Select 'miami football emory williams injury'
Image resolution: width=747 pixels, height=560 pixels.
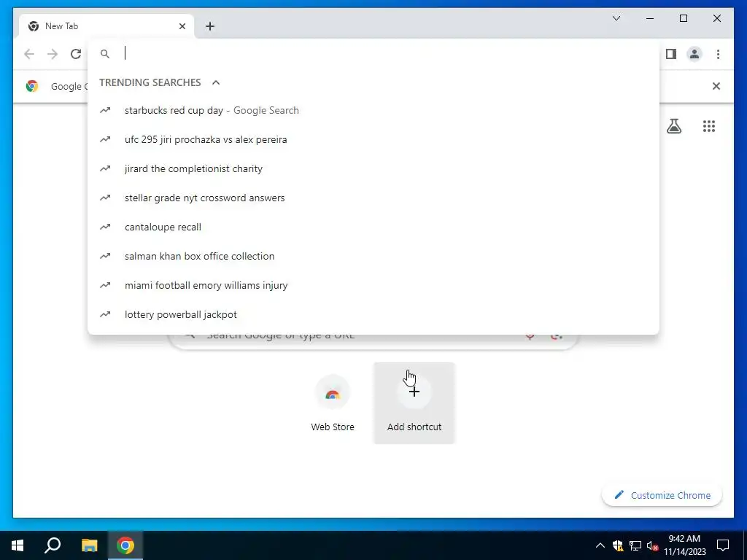(373, 285)
